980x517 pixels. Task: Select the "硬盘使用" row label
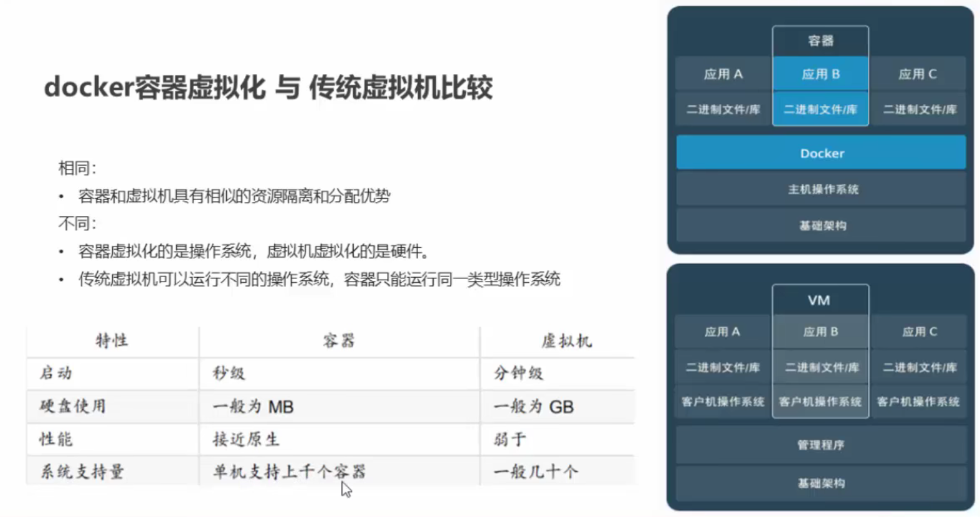pyautogui.click(x=73, y=406)
